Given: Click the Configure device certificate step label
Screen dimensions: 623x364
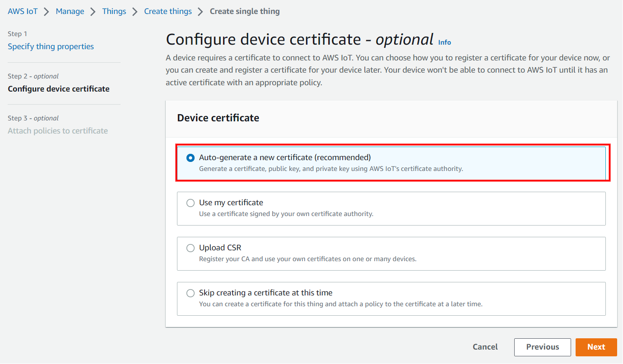Looking at the screenshot, I should [x=59, y=88].
